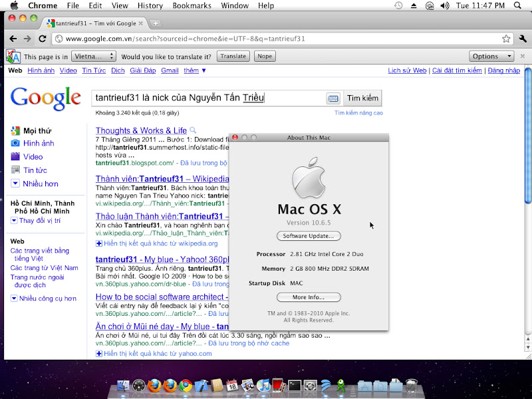Open Gmail link in Google top bar
This screenshot has width=532, height=399.
(x=170, y=70)
